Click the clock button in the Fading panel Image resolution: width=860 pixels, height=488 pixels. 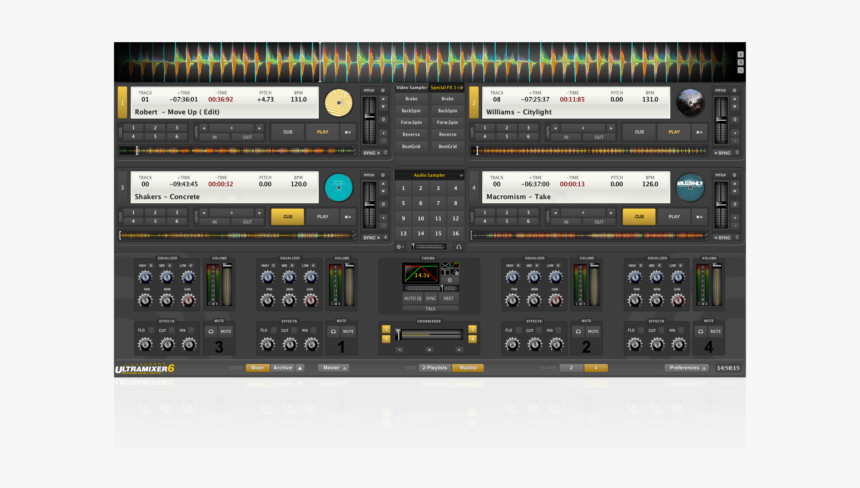tap(450, 280)
